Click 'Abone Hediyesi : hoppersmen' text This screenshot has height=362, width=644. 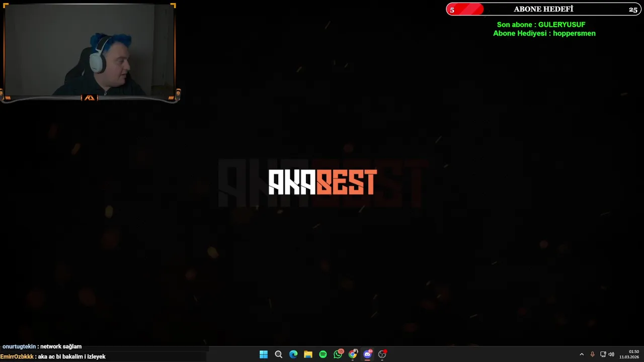pos(544,33)
